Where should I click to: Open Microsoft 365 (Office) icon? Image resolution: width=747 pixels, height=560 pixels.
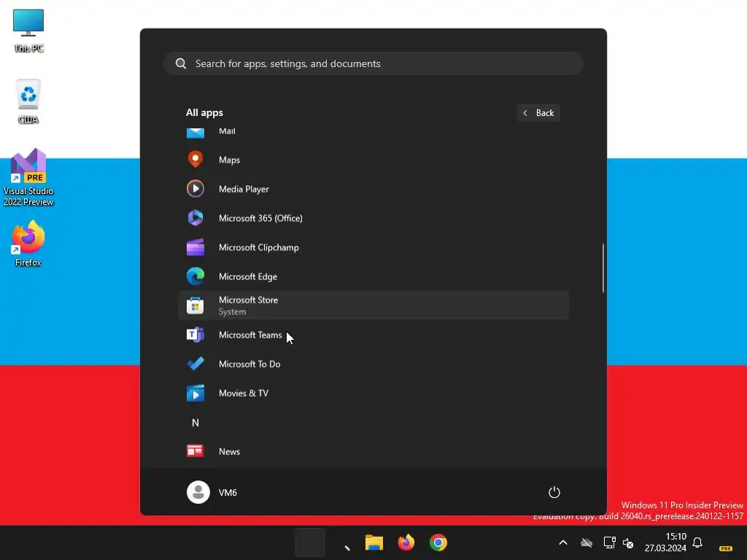(x=196, y=218)
